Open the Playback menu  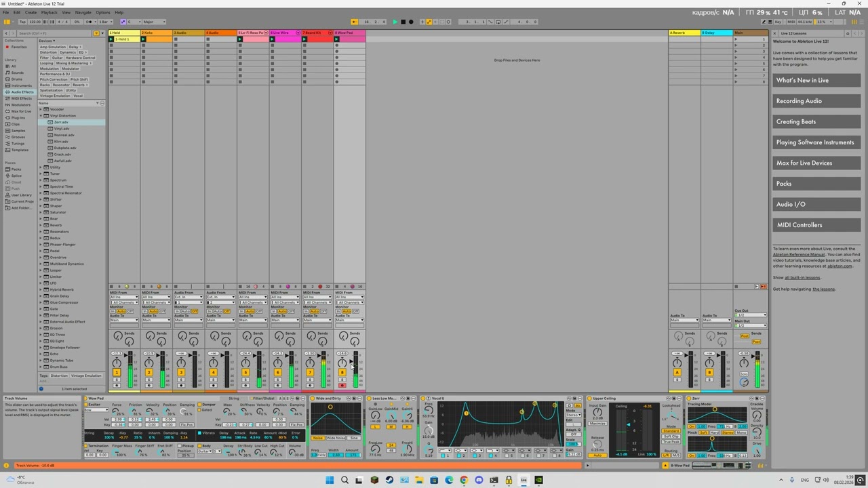(x=49, y=12)
